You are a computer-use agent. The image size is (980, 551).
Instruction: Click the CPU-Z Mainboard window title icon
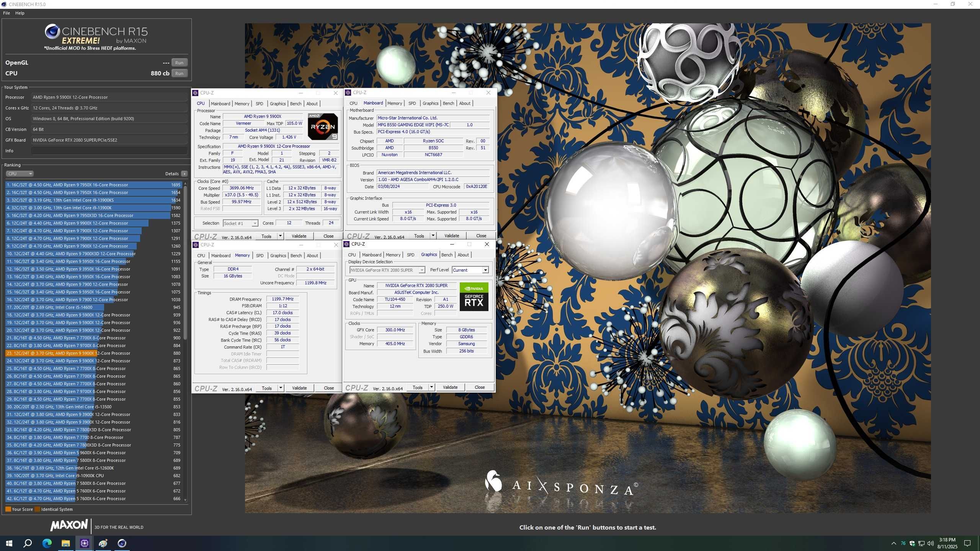[x=348, y=93]
